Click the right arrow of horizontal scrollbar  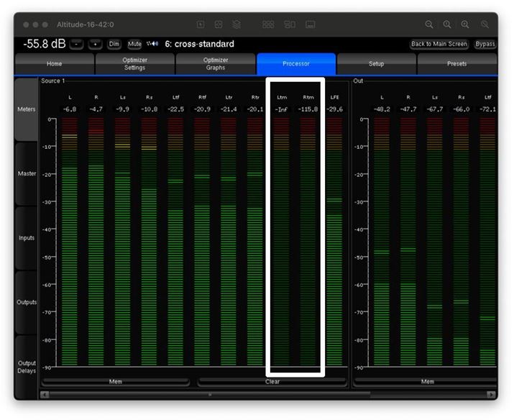click(491, 394)
